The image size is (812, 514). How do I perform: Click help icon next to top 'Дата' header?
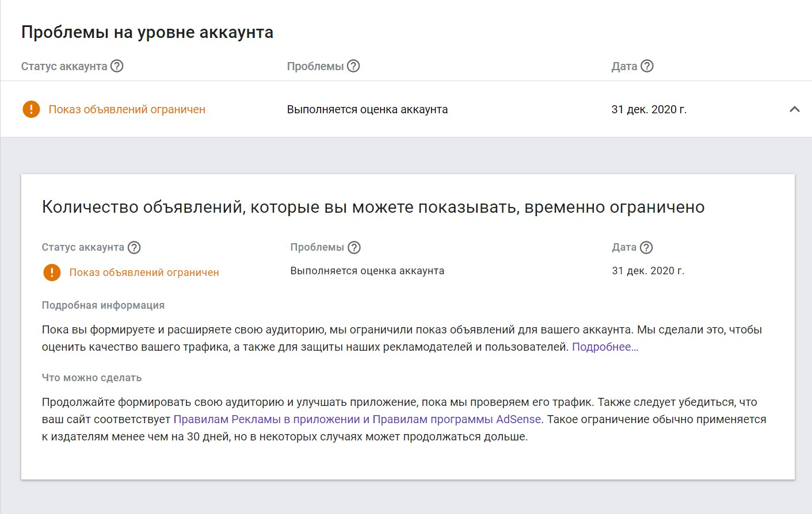tap(647, 66)
